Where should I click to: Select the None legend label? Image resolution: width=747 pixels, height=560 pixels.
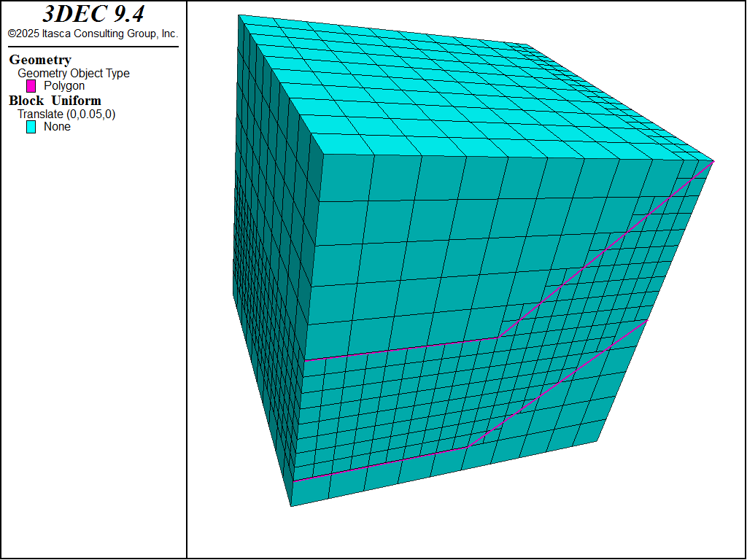pyautogui.click(x=57, y=127)
